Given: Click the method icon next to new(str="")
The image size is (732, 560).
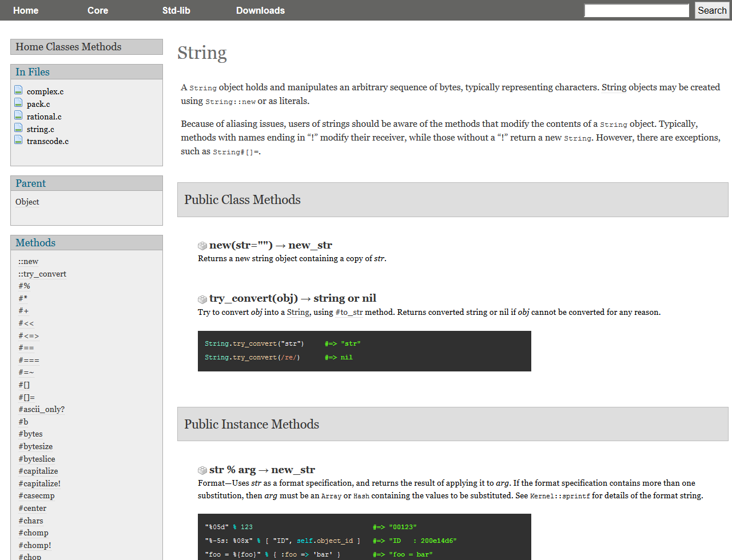Looking at the screenshot, I should click(202, 246).
